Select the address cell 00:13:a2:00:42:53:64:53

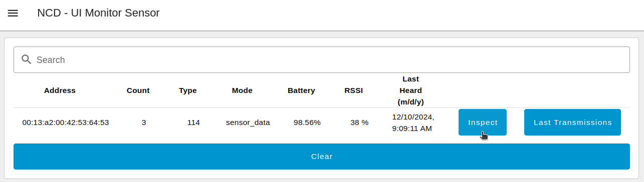[66, 122]
